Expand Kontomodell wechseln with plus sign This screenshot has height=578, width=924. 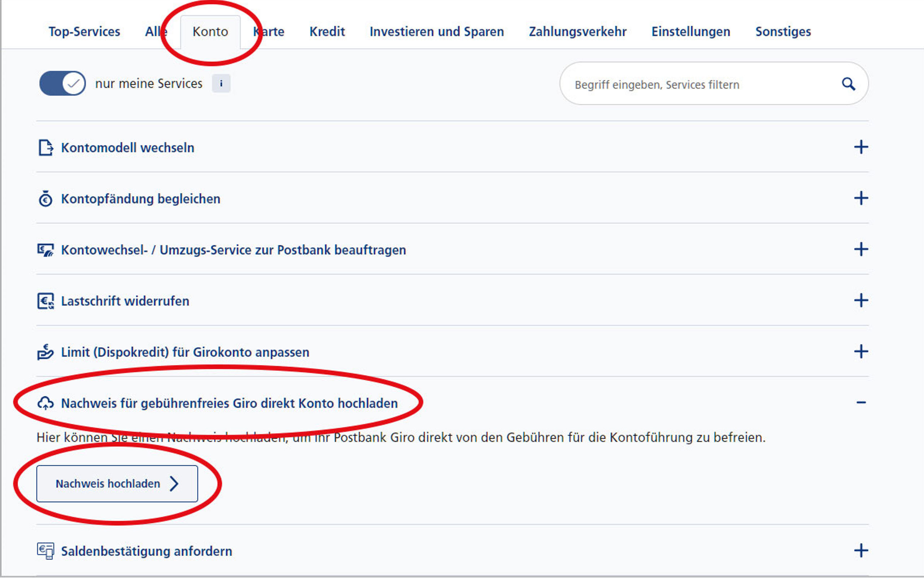click(861, 147)
